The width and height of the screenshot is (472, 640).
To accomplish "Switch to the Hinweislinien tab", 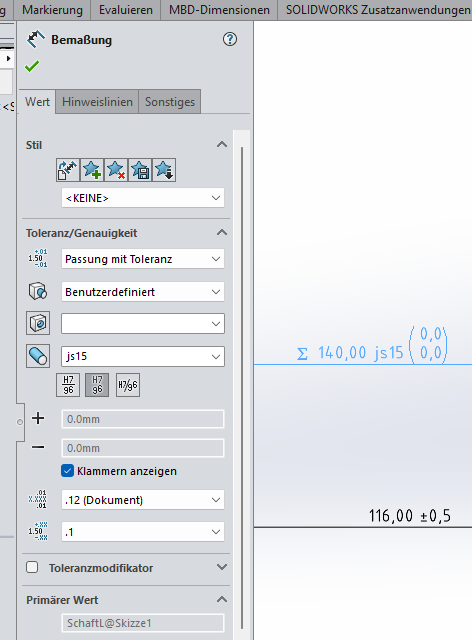I will [x=97, y=102].
